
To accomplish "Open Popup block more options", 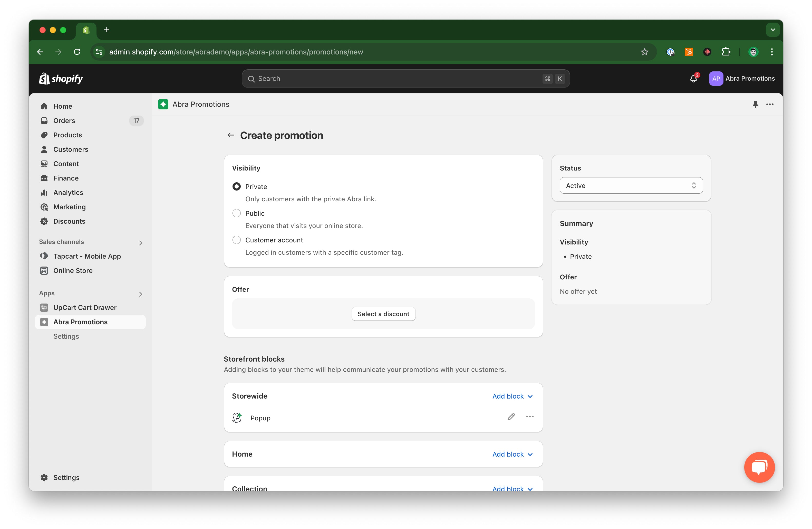I will tap(530, 417).
